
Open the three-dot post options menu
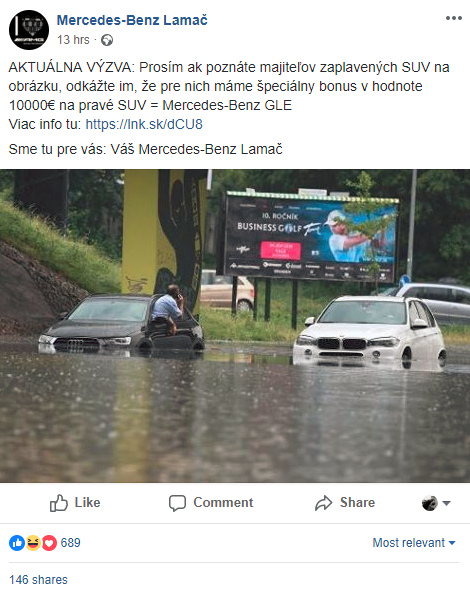point(453,18)
